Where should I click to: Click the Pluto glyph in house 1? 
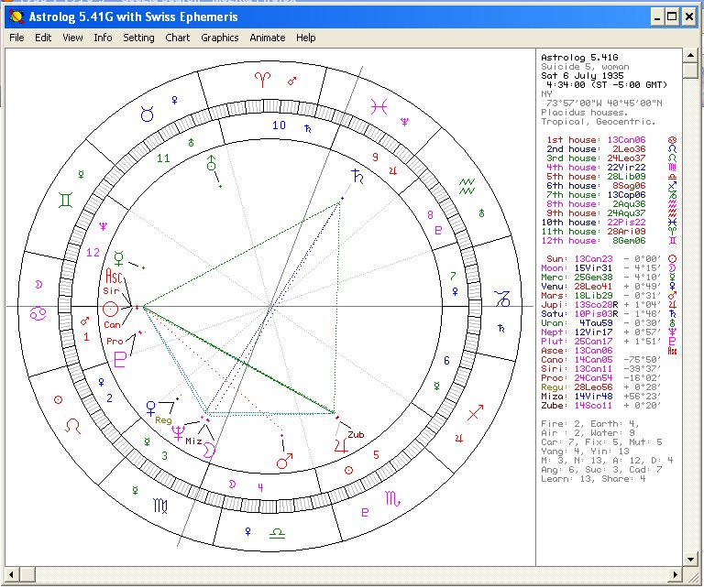pyautogui.click(x=120, y=360)
